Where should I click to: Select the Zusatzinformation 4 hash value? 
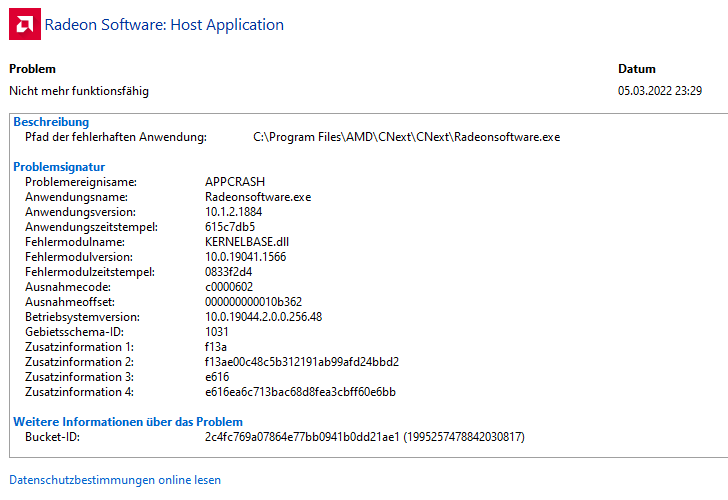pos(300,392)
